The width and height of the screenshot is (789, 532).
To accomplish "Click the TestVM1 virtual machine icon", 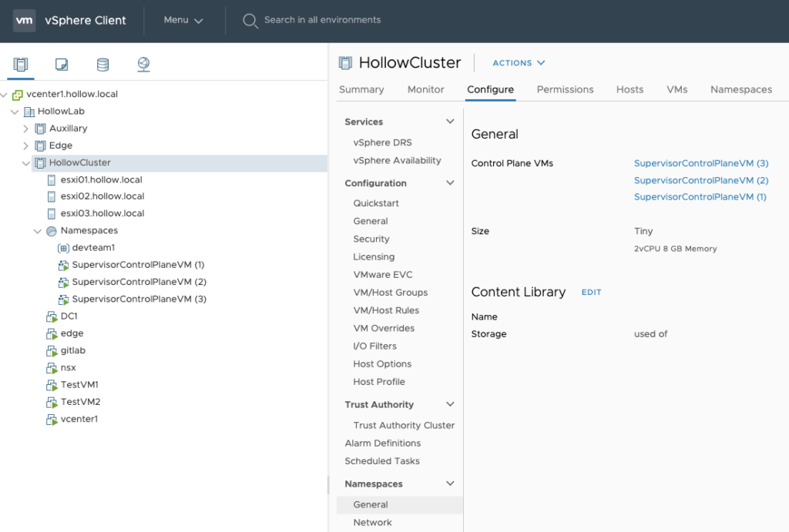I will [52, 385].
